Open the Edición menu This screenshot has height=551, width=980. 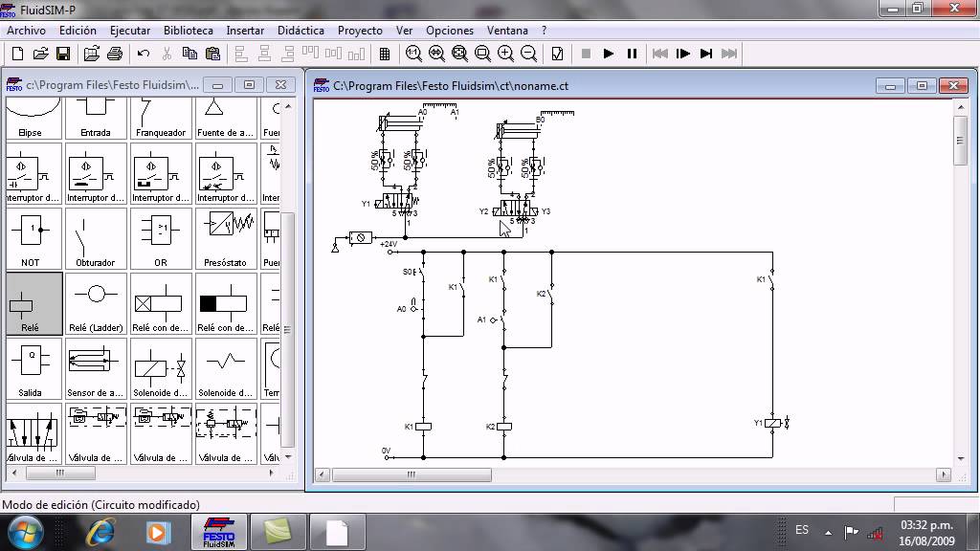(x=78, y=30)
